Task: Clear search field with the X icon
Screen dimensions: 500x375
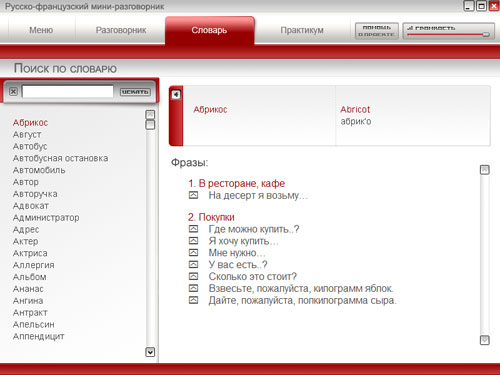Action: tap(13, 91)
